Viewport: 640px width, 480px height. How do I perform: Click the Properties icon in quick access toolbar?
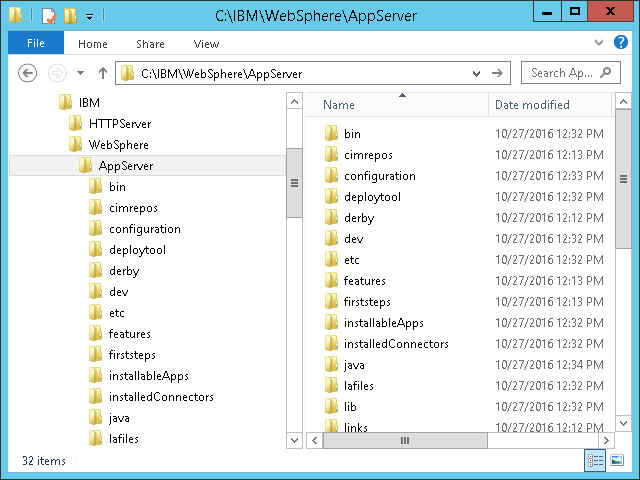click(x=49, y=15)
